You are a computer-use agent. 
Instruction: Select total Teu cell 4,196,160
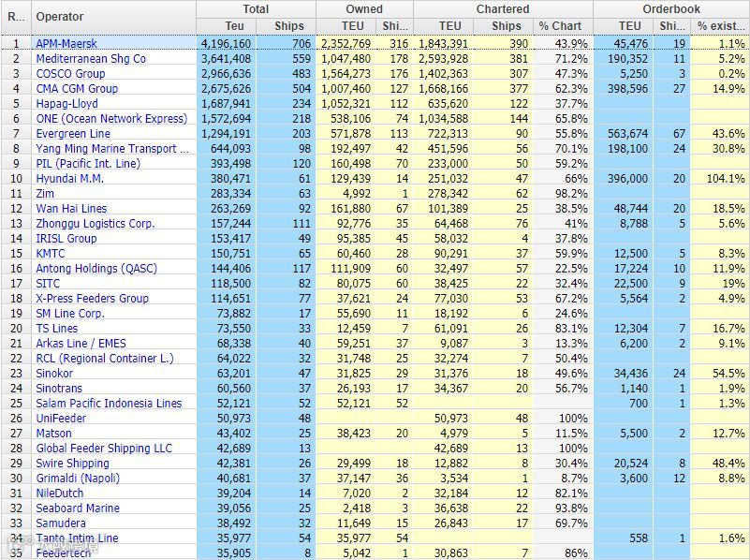tap(227, 43)
